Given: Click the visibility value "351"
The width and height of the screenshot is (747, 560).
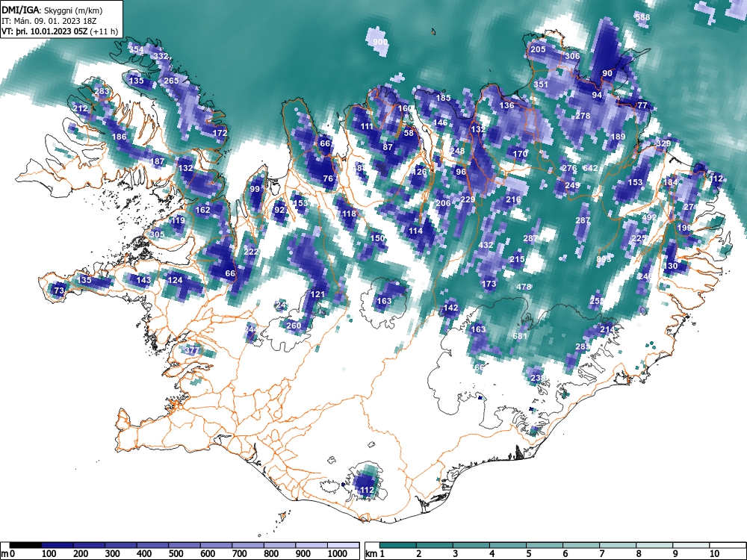Looking at the screenshot, I should (x=541, y=84).
